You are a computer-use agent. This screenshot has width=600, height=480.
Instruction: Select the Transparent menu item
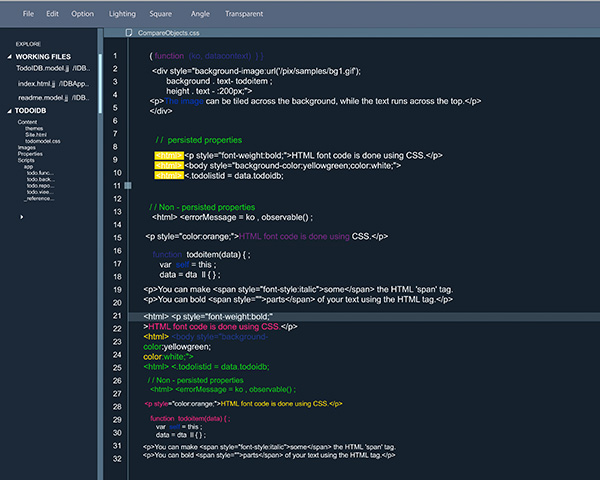tap(244, 14)
